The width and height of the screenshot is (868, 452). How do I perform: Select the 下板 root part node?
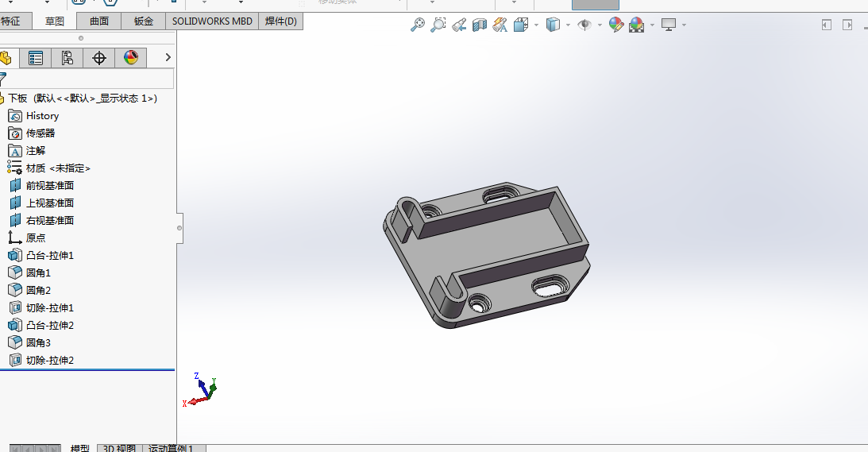[83, 98]
